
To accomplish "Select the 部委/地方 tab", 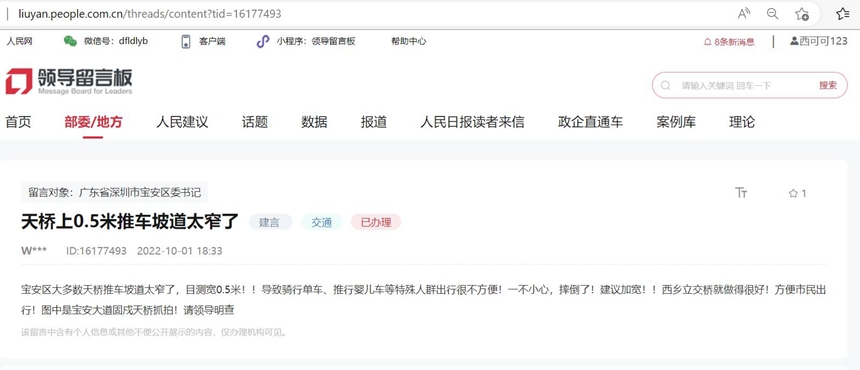I will click(93, 122).
